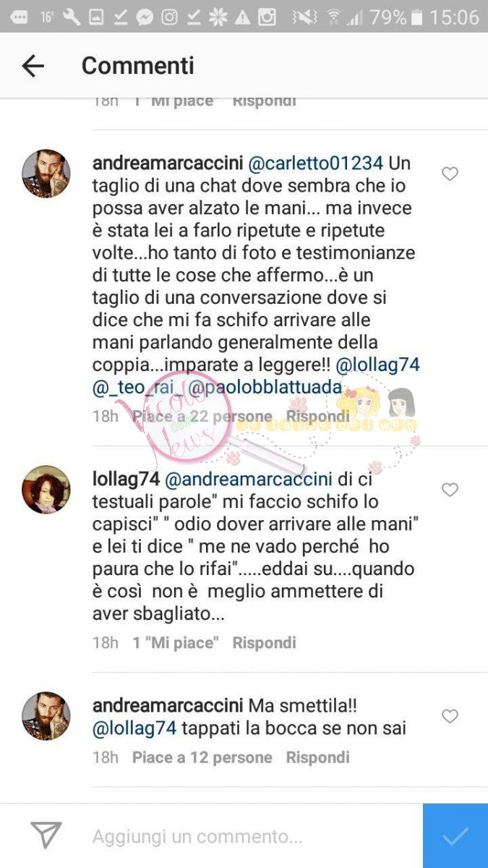Viewport: 488px width, 868px height.
Task: Tap the warning triangle status icon
Action: pos(243,17)
